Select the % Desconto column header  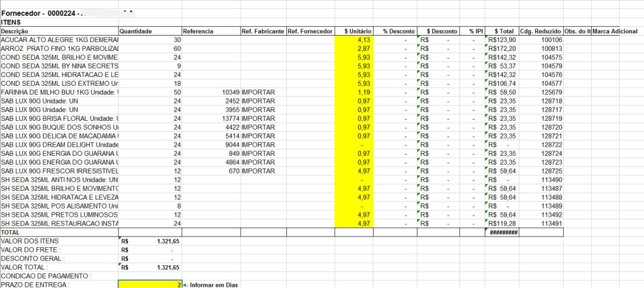(395, 31)
